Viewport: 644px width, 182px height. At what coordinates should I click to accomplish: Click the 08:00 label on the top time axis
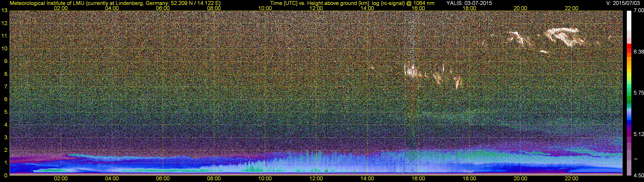coord(214,8)
